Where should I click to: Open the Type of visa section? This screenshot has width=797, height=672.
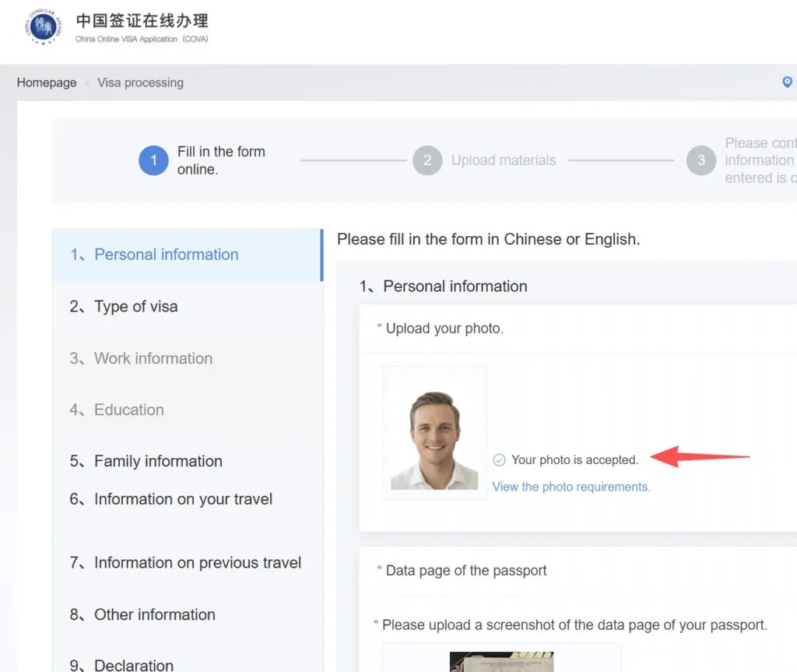(135, 307)
